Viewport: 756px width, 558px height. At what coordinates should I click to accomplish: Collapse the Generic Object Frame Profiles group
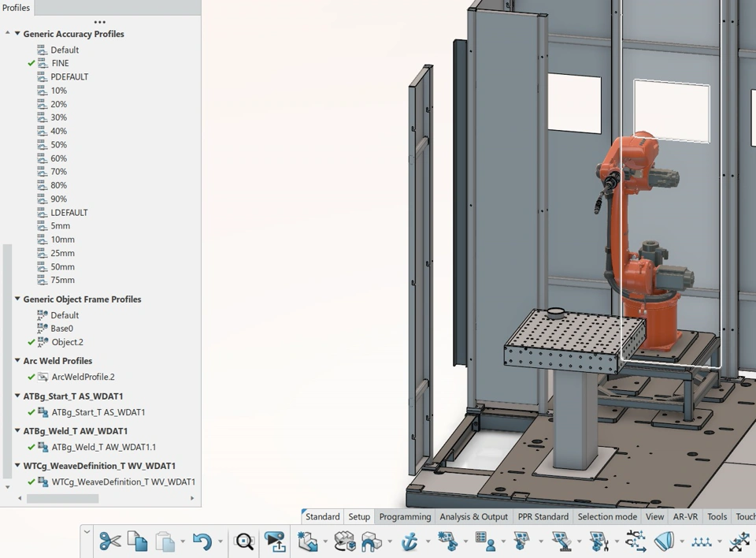pyautogui.click(x=17, y=299)
